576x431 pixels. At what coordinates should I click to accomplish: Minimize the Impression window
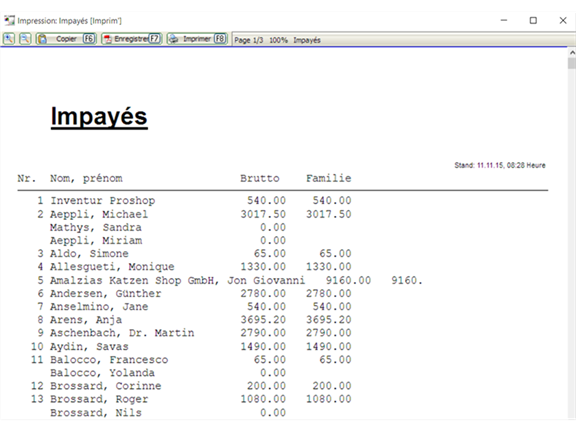click(x=504, y=21)
